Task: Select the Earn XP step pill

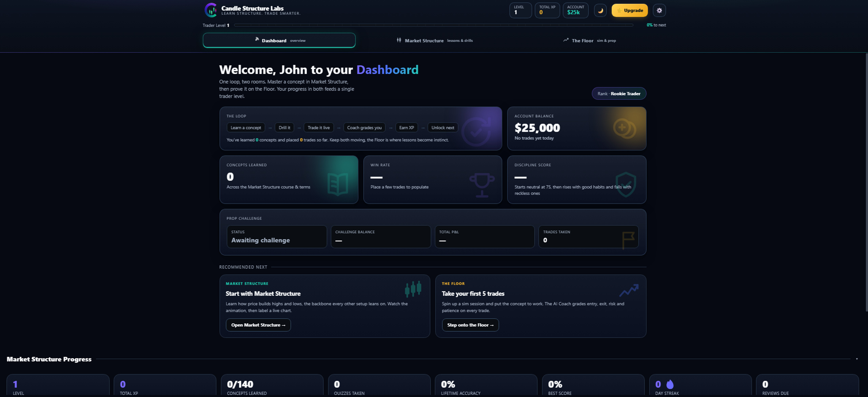Action: [x=406, y=128]
